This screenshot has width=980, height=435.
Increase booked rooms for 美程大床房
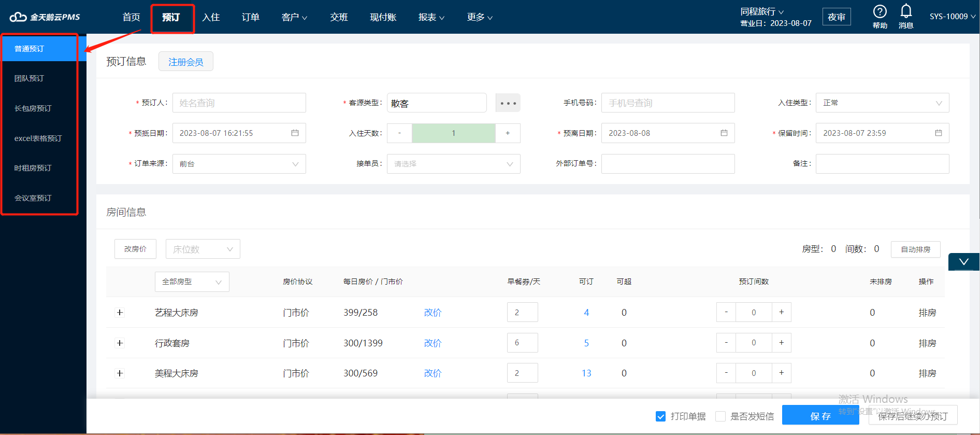(781, 373)
